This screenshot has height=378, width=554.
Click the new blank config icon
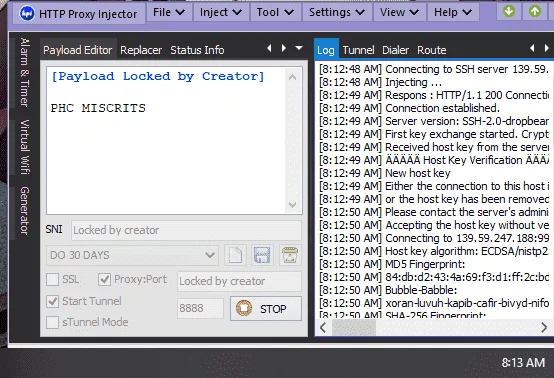(235, 255)
